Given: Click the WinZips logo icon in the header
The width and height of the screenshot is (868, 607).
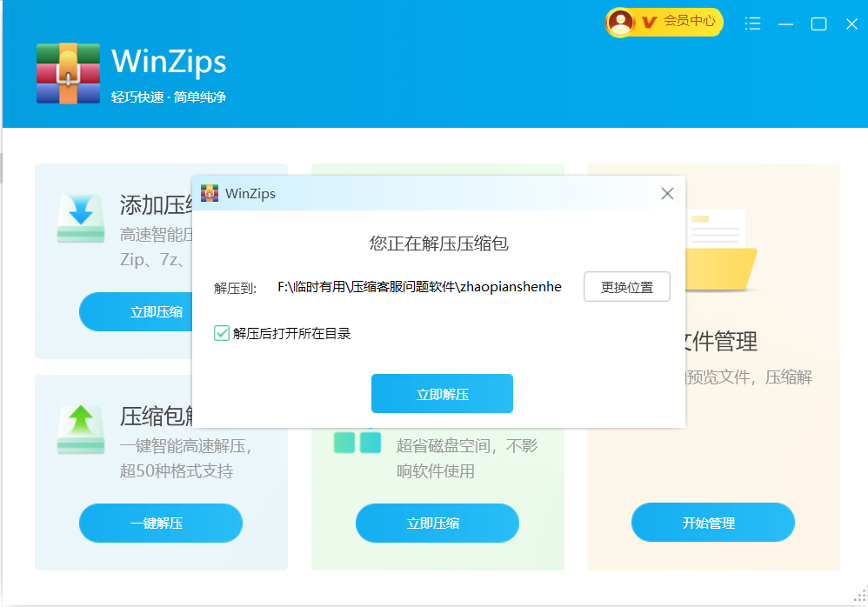Looking at the screenshot, I should coord(68,73).
